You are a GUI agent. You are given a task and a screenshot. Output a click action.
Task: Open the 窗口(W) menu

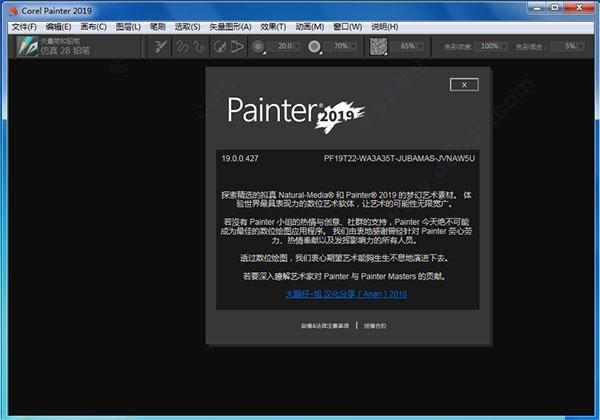[x=347, y=27]
